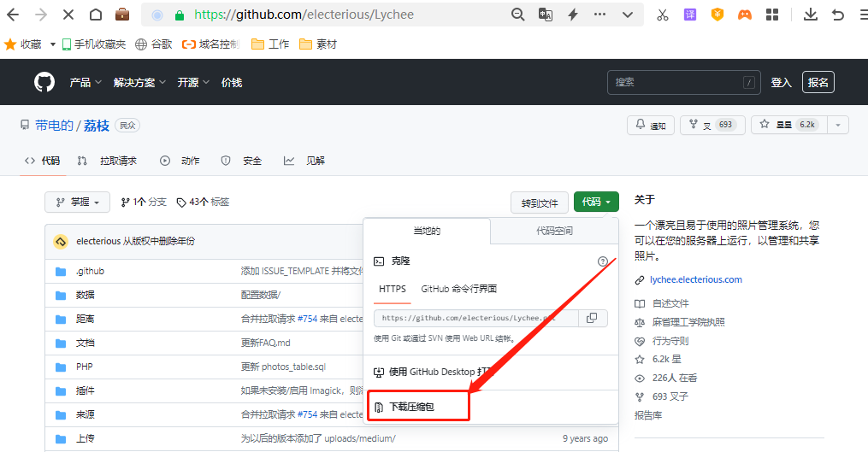Click the GitHub 搜索 search field
Screen dimensions: 868x452
pyautogui.click(x=683, y=82)
